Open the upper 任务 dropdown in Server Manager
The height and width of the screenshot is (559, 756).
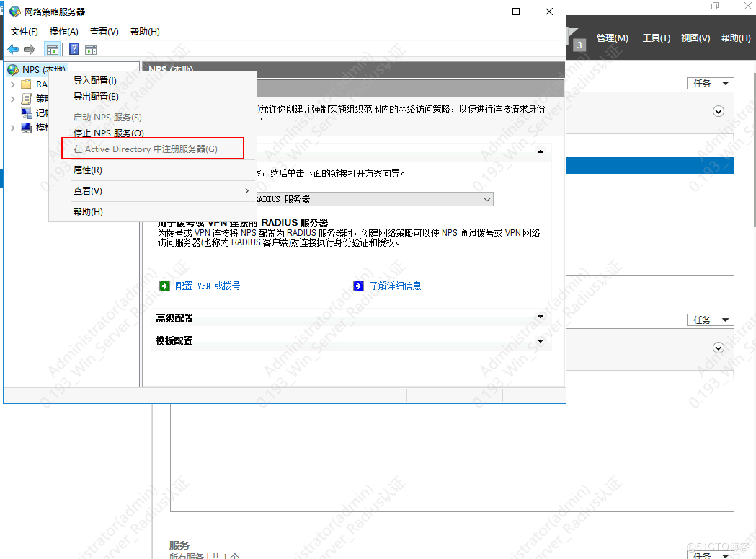[710, 84]
